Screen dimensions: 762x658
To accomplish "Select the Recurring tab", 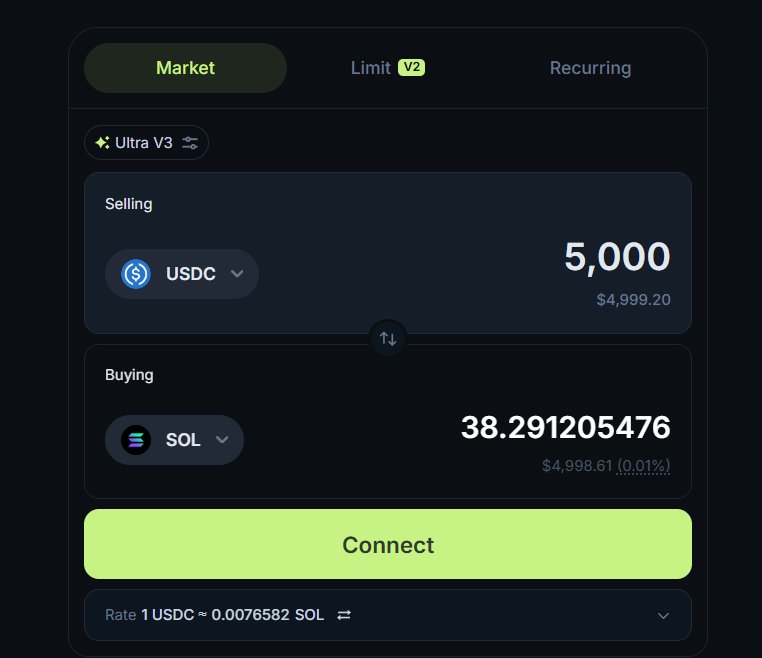I will (x=590, y=68).
